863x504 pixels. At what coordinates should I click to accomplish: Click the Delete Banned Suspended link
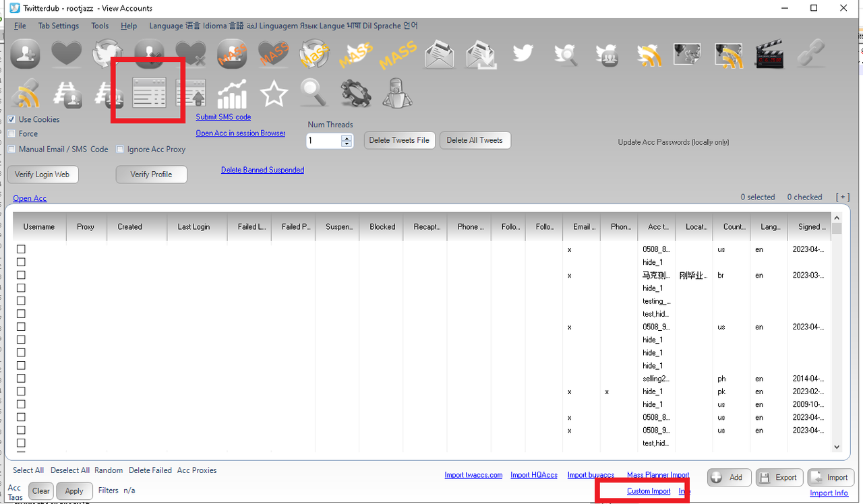[x=262, y=170]
